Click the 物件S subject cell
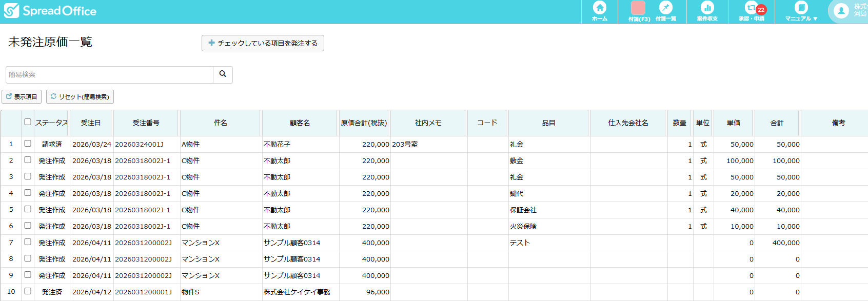This screenshot has height=301, width=868. pos(221,292)
